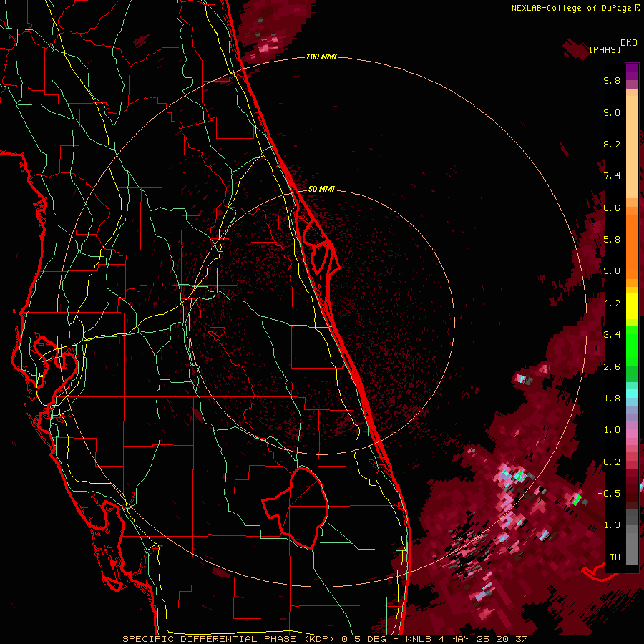Click the DKD label above the color bar
Viewport: 644px width, 644px height.
pyautogui.click(x=629, y=43)
